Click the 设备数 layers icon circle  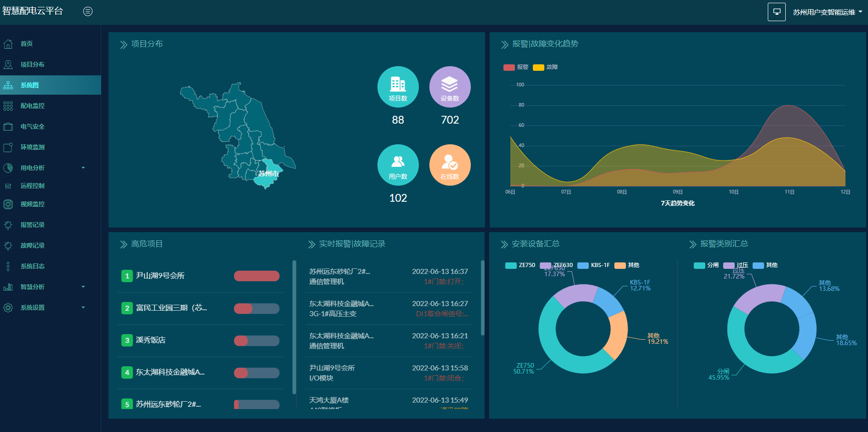[x=450, y=87]
